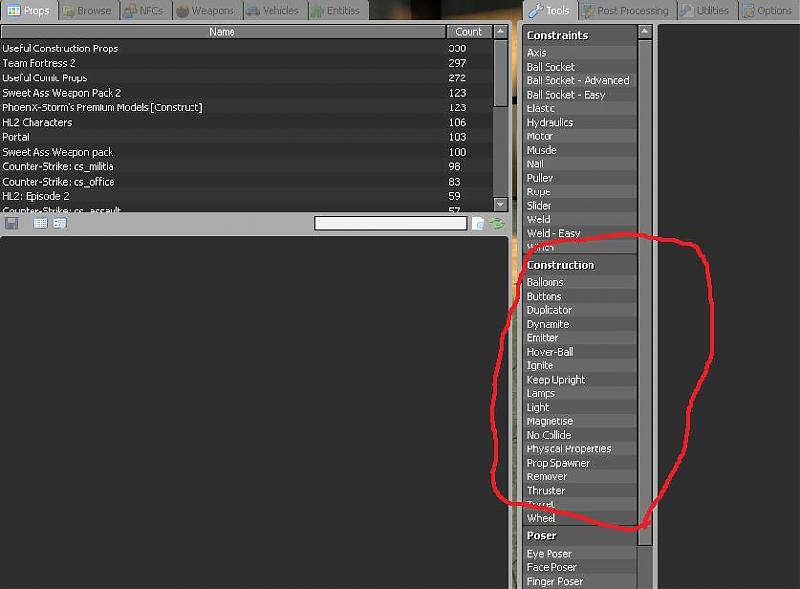
Task: Click the icon view button beside list view
Action: 59,223
